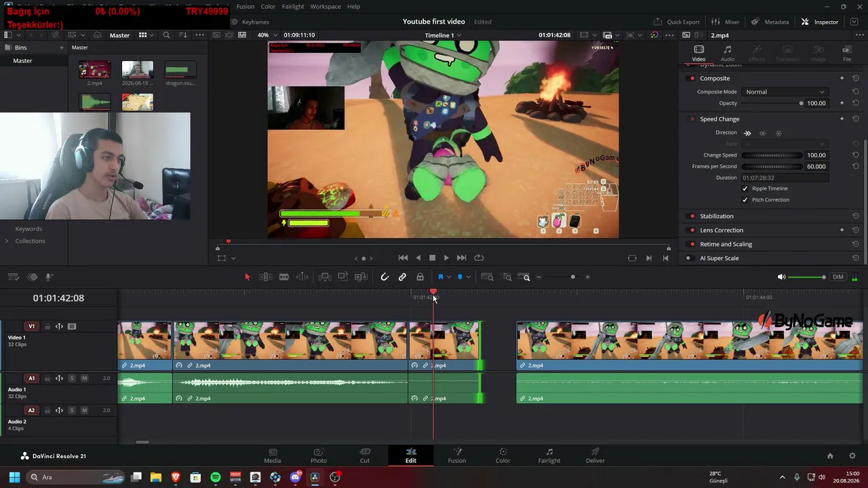
Task: Open the Inspector Audio tab
Action: tap(728, 54)
